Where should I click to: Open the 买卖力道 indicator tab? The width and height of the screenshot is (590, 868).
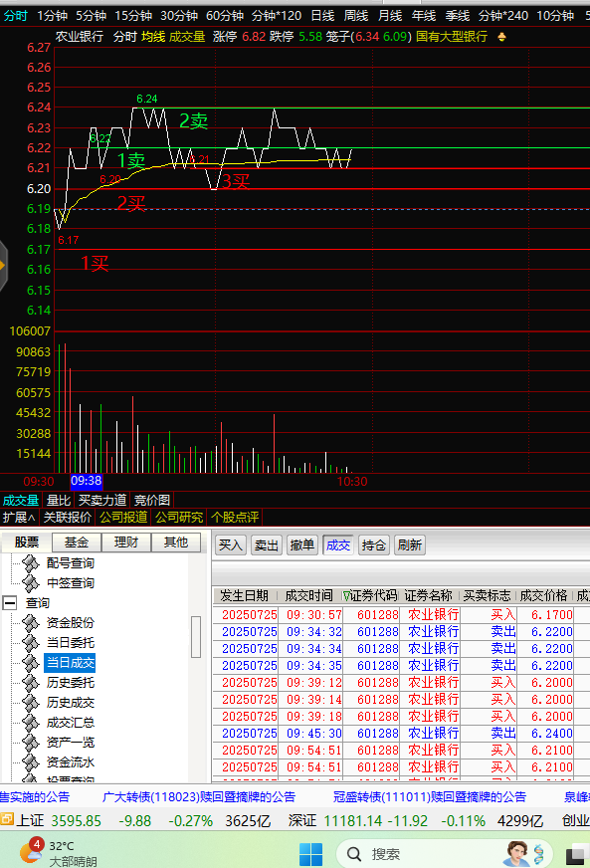click(x=102, y=501)
